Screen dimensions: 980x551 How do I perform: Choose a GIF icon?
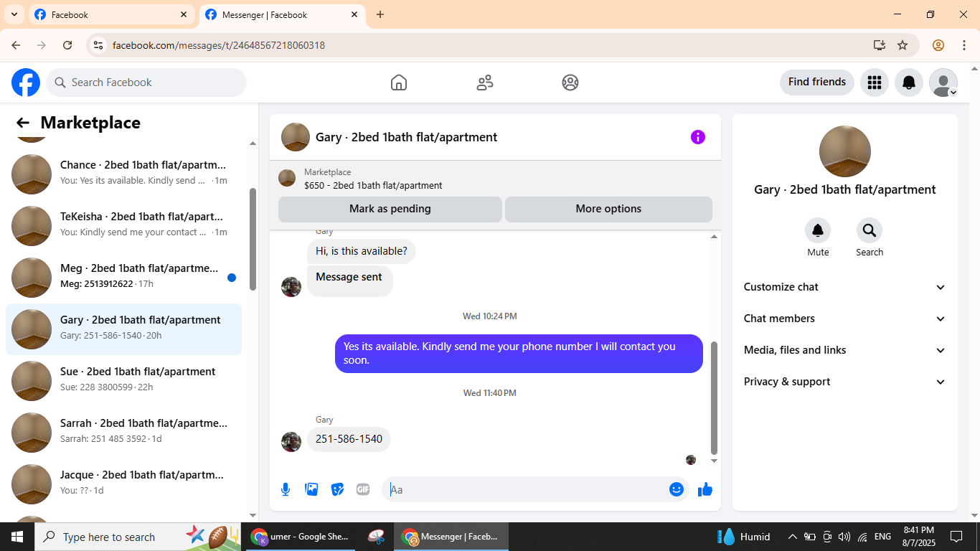(363, 489)
